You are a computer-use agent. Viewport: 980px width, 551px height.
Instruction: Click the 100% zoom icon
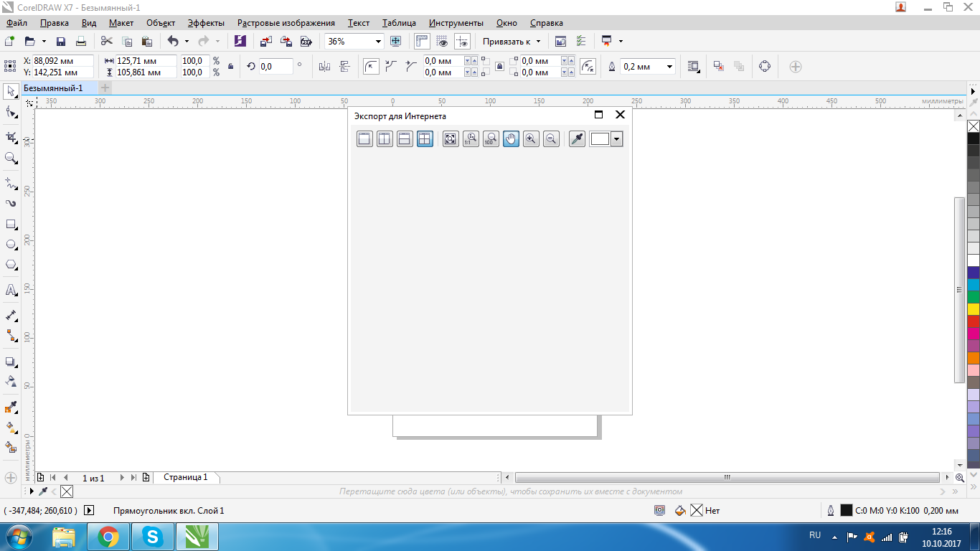click(491, 139)
